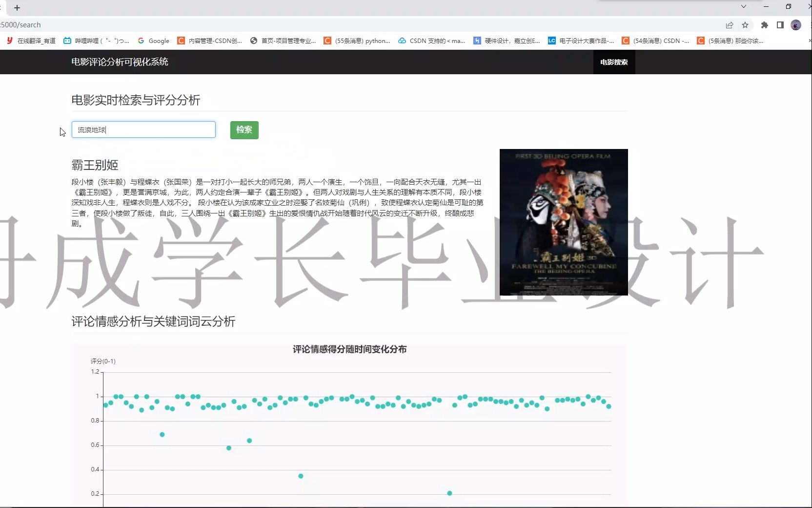This screenshot has width=812, height=508.
Task: Click the 评论情感分析与关键词词云分析 heading
Action: click(x=153, y=321)
